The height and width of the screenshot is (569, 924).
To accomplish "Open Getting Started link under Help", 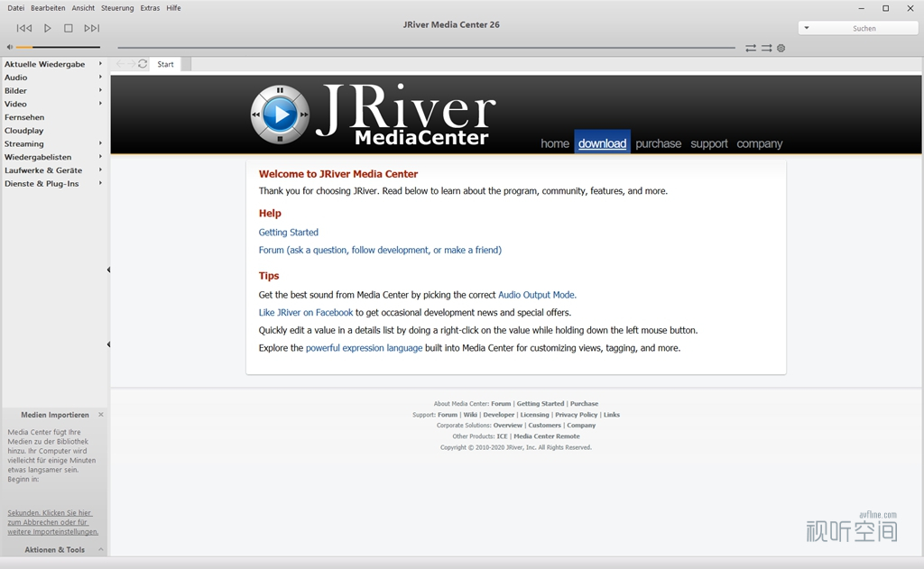I will (288, 232).
